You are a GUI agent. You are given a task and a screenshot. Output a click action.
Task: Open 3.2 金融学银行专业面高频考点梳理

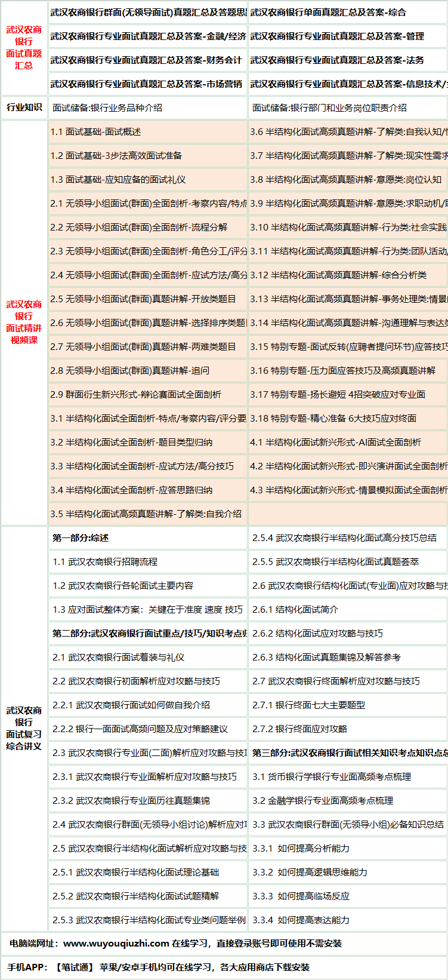tap(323, 801)
